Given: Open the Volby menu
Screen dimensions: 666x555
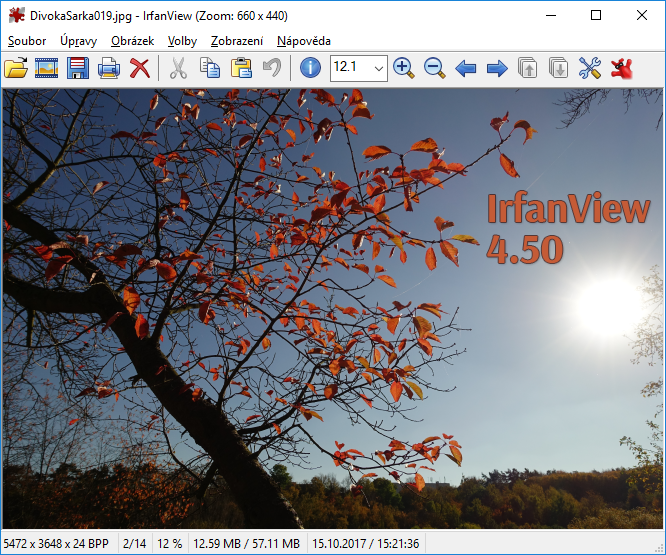Looking at the screenshot, I should (182, 41).
